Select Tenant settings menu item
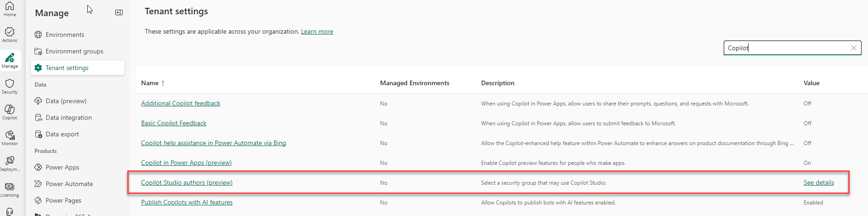Image resolution: width=868 pixels, height=216 pixels. coord(78,68)
